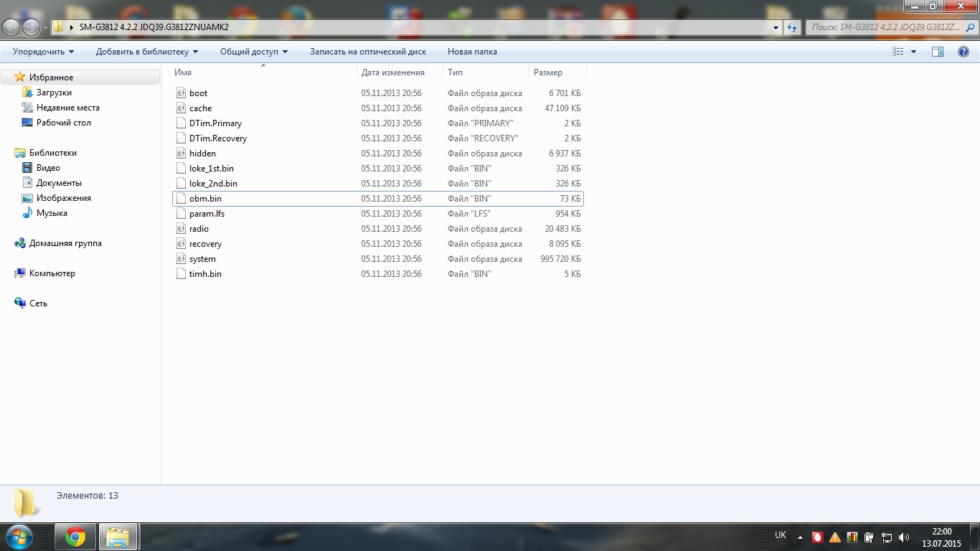Open the Добавить в библиотеку dropdown
The height and width of the screenshot is (551, 980).
[146, 52]
